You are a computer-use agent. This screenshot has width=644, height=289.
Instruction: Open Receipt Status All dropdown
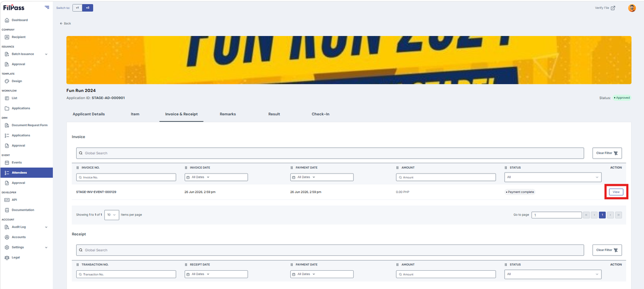pos(553,274)
